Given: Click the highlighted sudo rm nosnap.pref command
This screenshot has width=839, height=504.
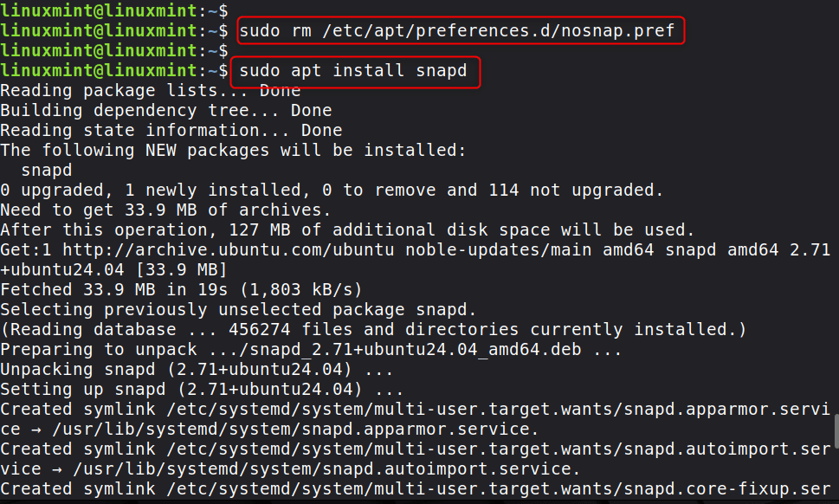Looking at the screenshot, I should pos(458,31).
